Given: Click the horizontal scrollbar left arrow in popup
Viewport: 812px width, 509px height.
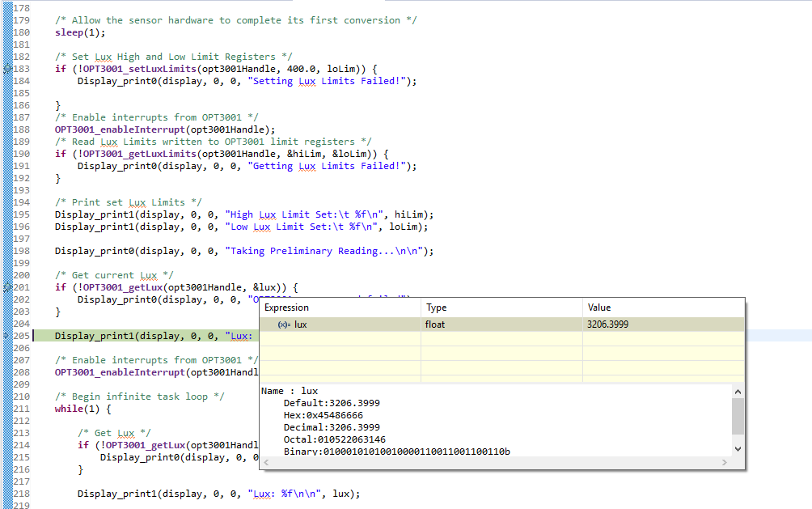Looking at the screenshot, I should 266,462.
